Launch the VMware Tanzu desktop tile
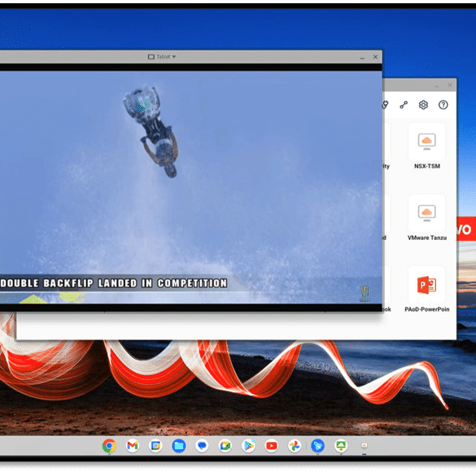The height and width of the screenshot is (472, 476). click(427, 212)
